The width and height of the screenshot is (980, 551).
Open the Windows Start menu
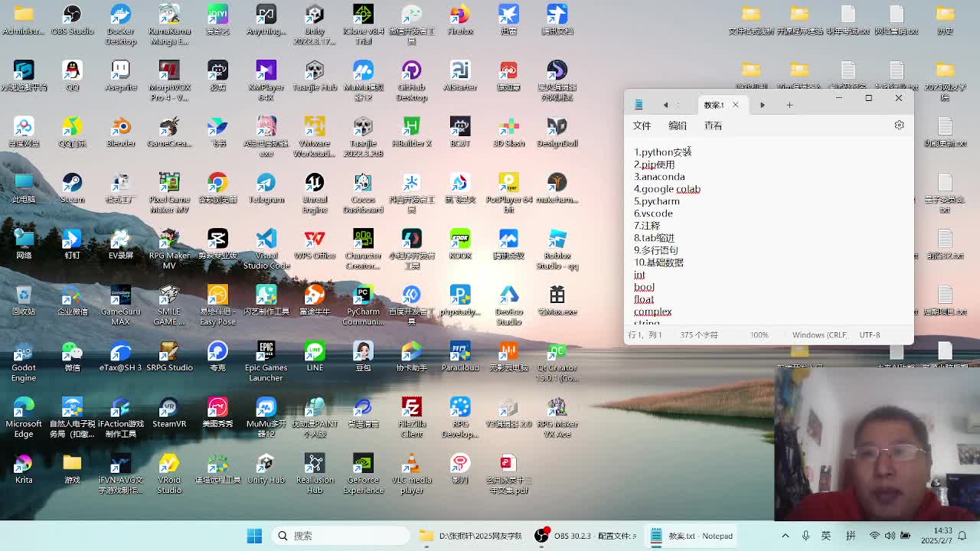click(x=254, y=536)
